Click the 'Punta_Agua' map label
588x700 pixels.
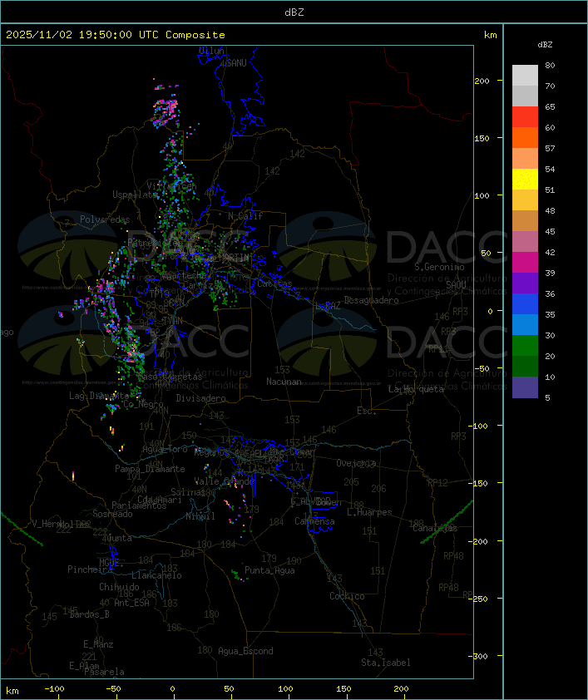coord(269,570)
